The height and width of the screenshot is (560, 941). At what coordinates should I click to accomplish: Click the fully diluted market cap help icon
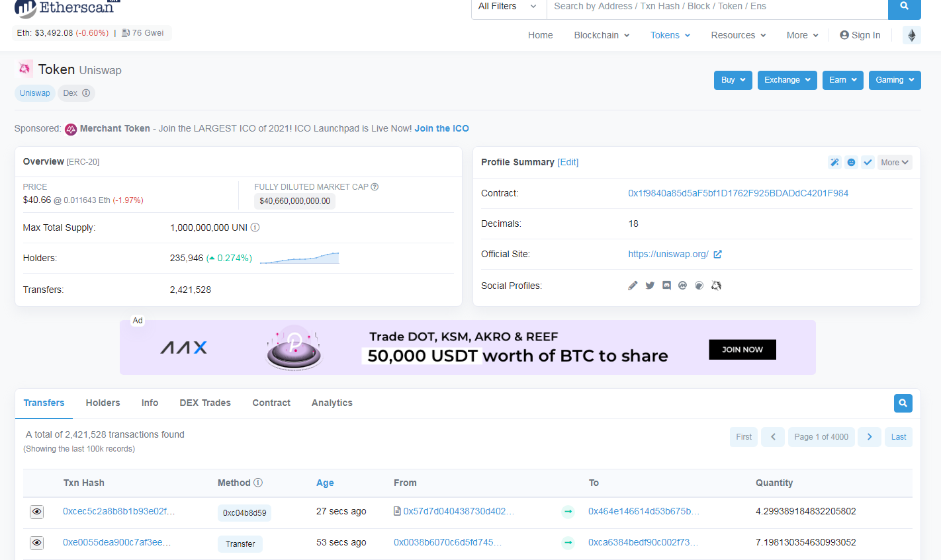[375, 187]
